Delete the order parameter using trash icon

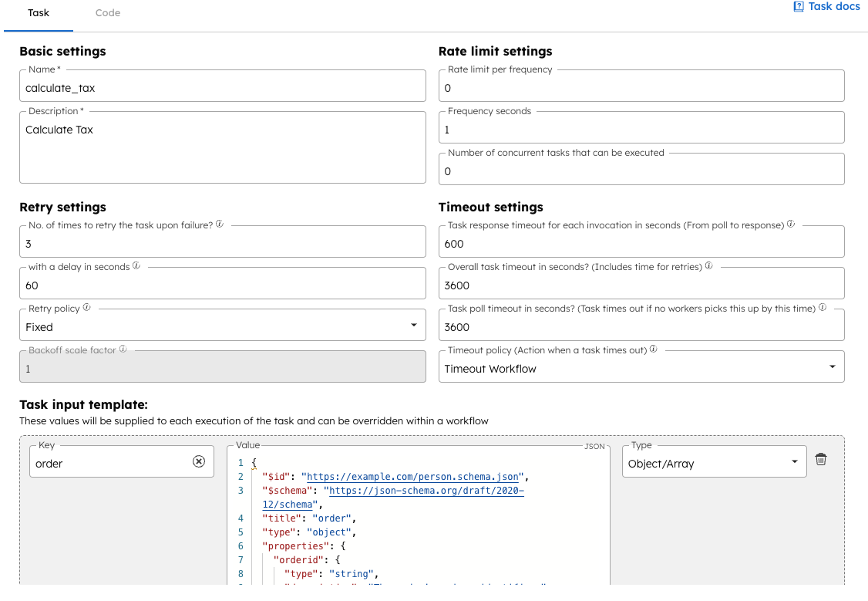[x=820, y=458]
